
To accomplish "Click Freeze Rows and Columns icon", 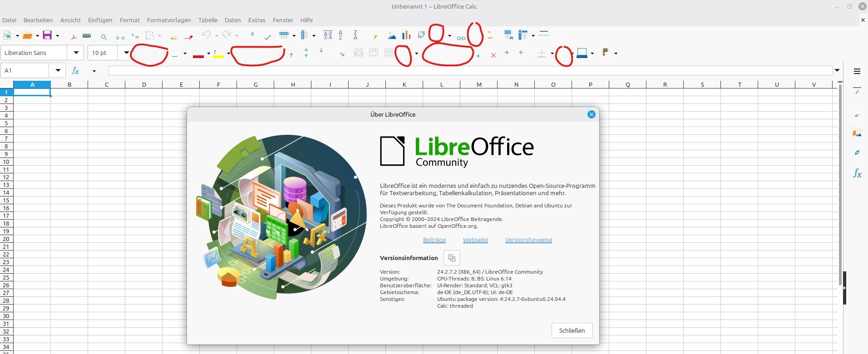I will [x=523, y=35].
